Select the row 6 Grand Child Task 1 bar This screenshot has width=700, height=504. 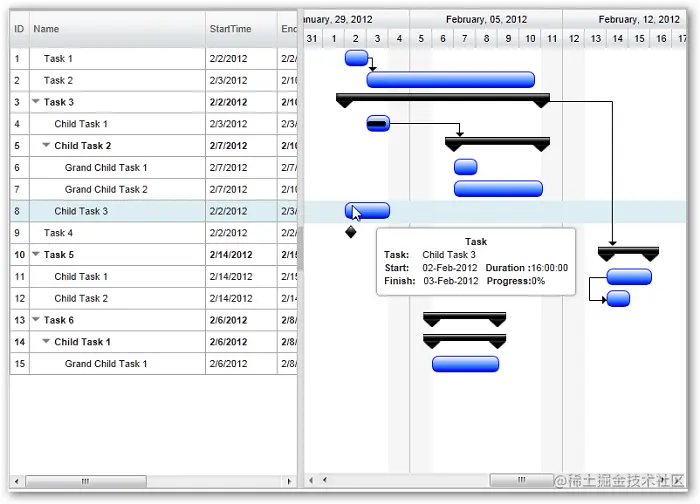(466, 167)
